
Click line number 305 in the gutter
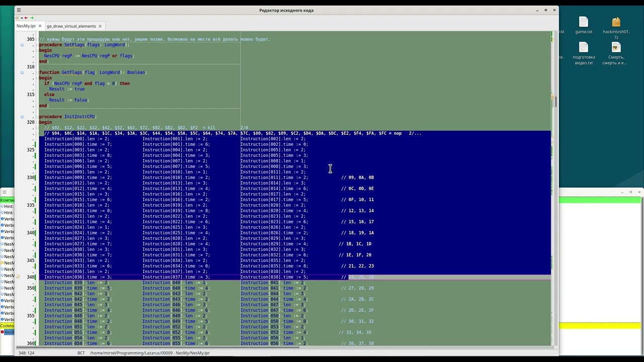pyautogui.click(x=31, y=39)
